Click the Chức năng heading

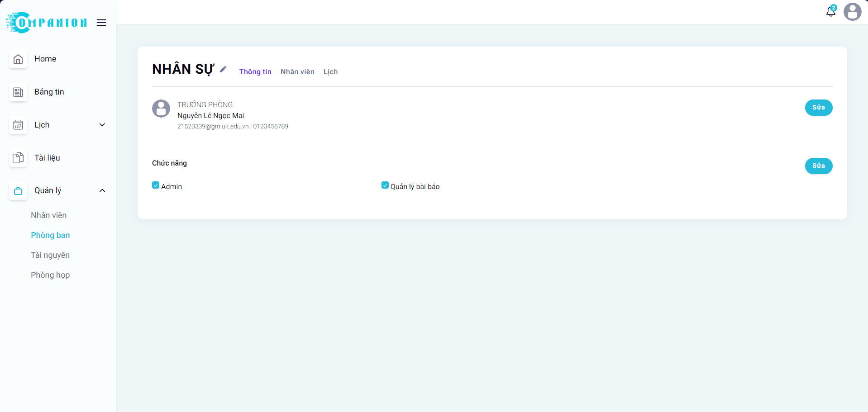point(169,163)
